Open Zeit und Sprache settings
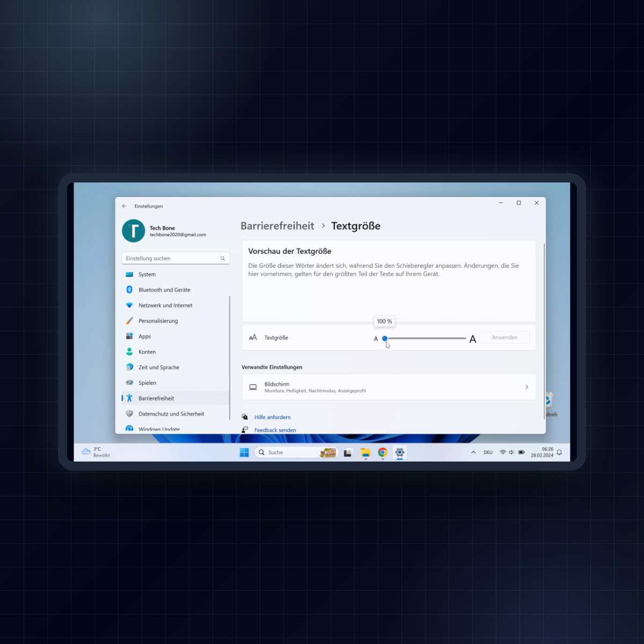The width and height of the screenshot is (644, 644). coord(175,368)
